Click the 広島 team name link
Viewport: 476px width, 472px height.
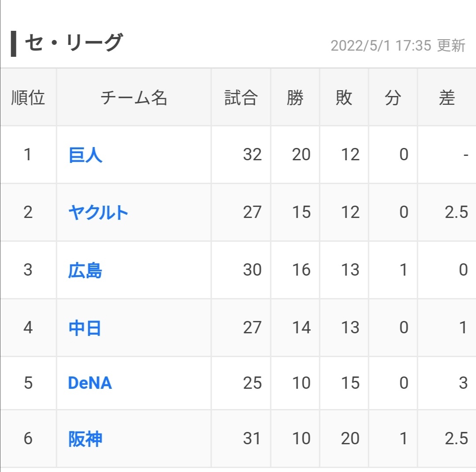click(x=85, y=270)
